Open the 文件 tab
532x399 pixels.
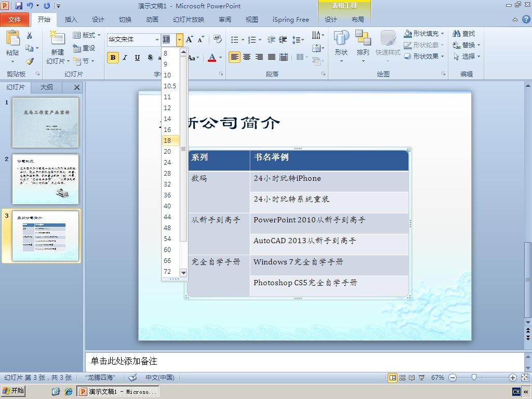pyautogui.click(x=14, y=19)
